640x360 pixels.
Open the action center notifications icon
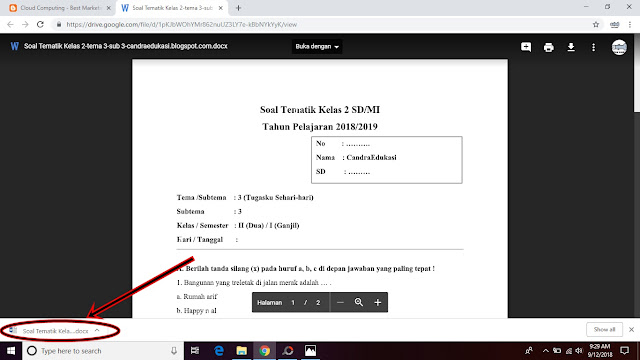point(624,351)
